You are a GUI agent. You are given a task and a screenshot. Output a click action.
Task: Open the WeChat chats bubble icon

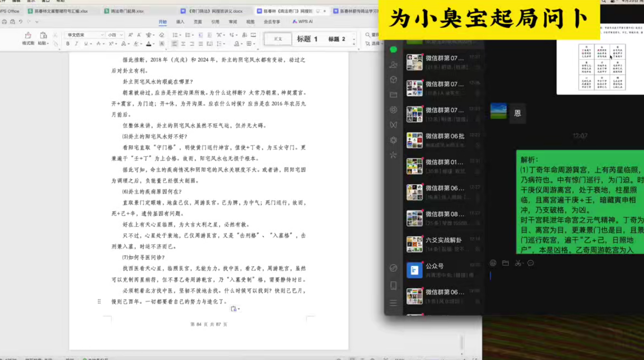point(393,49)
